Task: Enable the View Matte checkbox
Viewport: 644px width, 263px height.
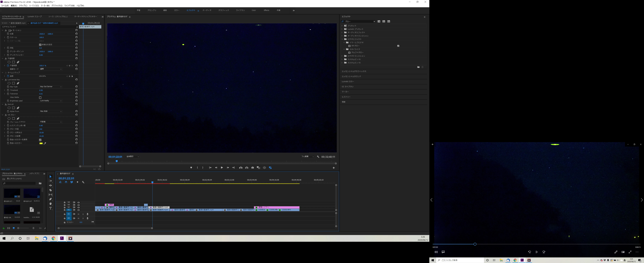Action: coord(40,98)
